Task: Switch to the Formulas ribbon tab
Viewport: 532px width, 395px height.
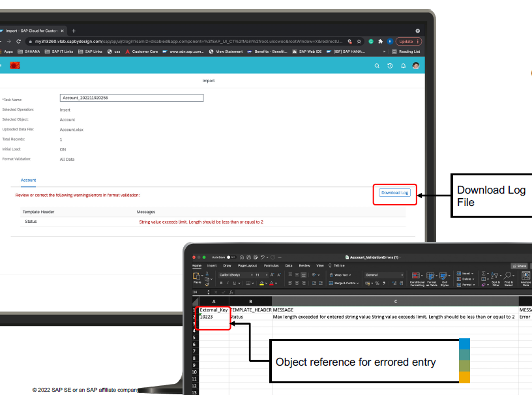Action: coord(271,266)
